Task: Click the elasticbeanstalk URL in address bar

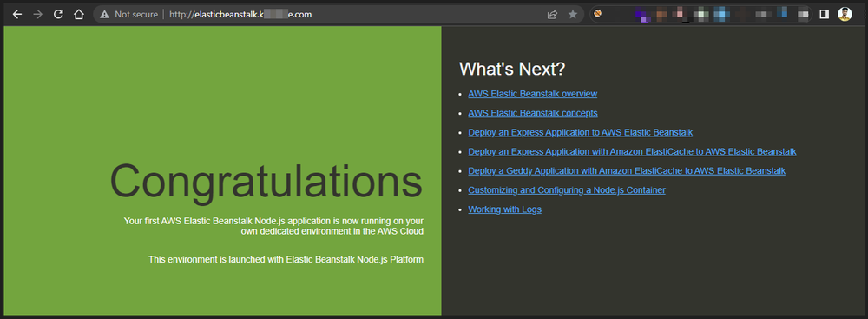Action: [240, 15]
